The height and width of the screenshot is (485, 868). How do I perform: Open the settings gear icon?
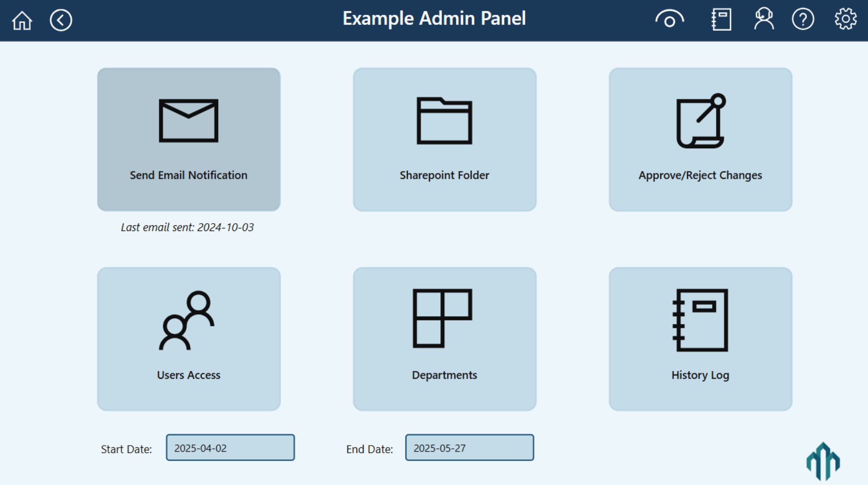click(x=845, y=20)
